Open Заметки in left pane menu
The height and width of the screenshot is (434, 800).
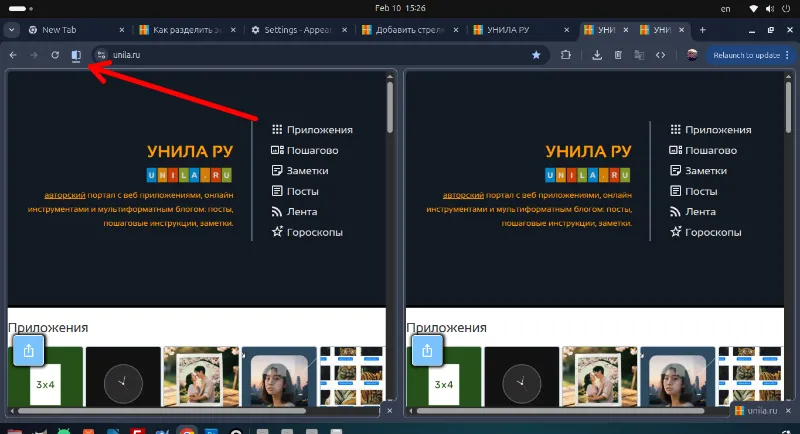tap(300, 170)
